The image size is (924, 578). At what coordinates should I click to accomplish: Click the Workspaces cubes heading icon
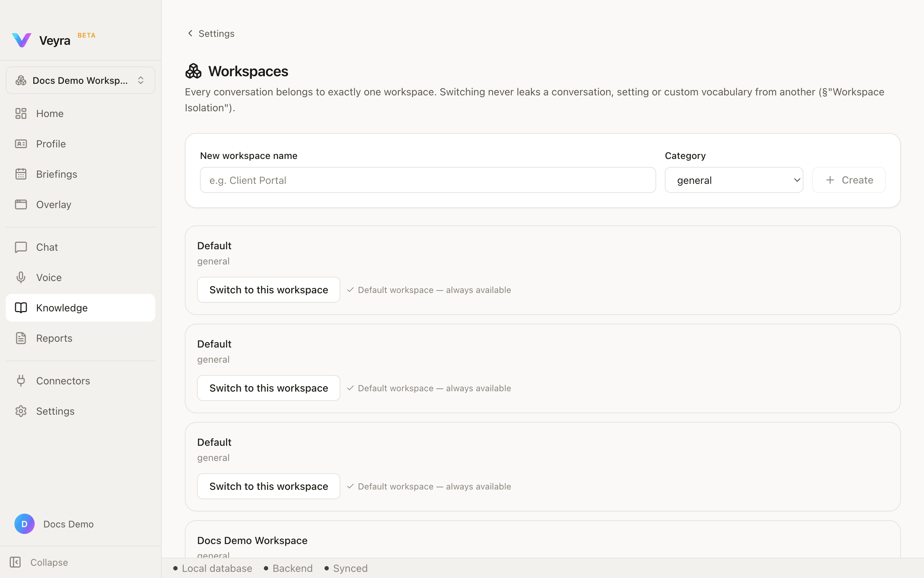(193, 71)
